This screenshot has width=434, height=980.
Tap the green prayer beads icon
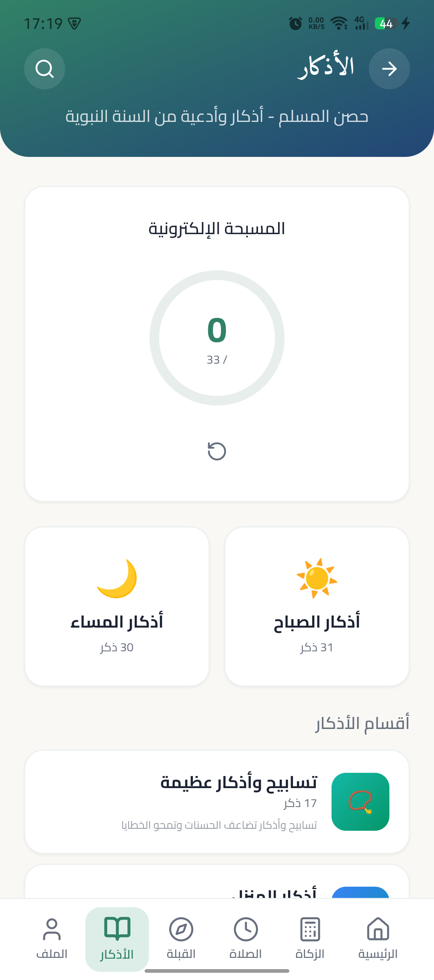click(x=360, y=802)
